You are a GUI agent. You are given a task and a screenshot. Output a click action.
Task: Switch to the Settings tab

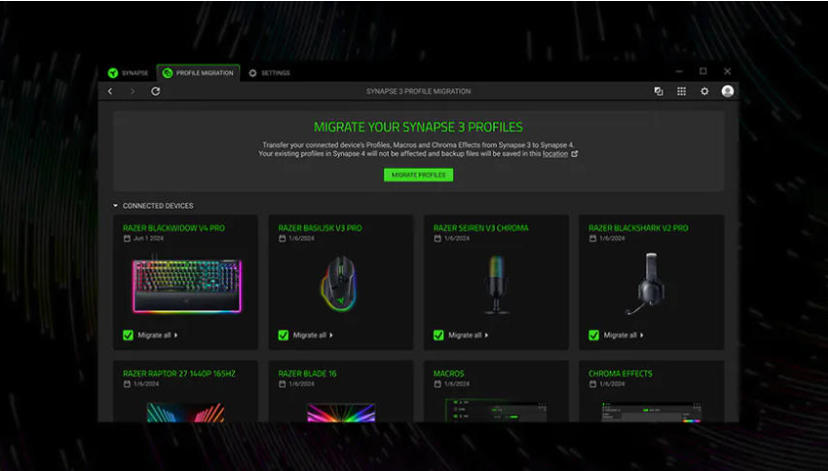point(269,73)
